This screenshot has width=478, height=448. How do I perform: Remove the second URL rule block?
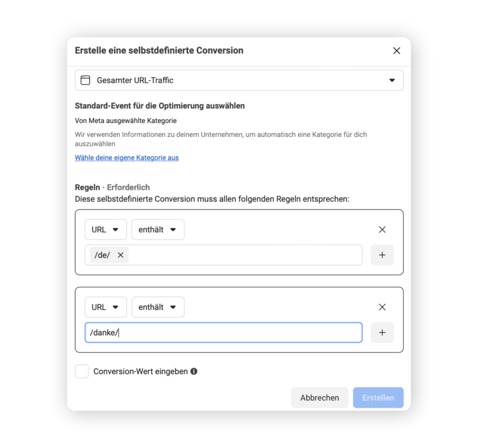382,307
